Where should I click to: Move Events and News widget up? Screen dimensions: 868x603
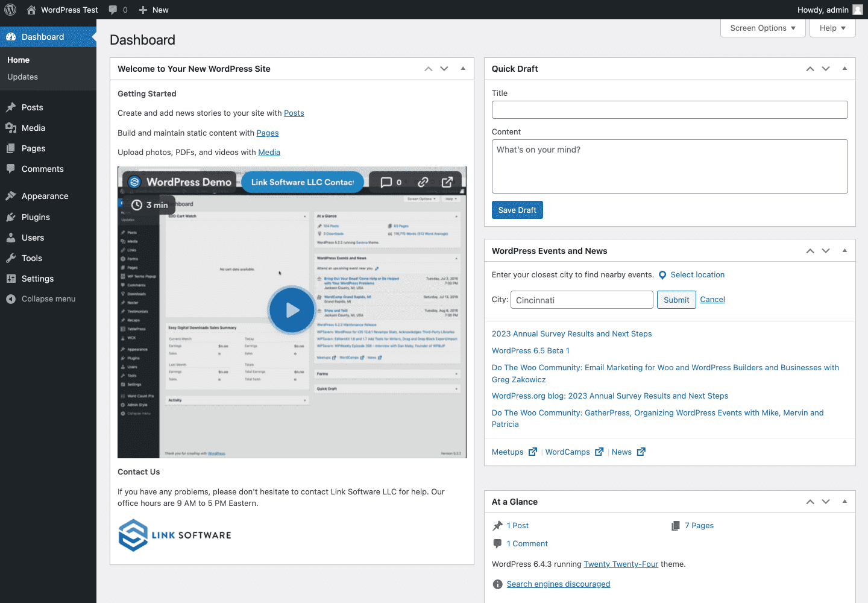tap(810, 251)
